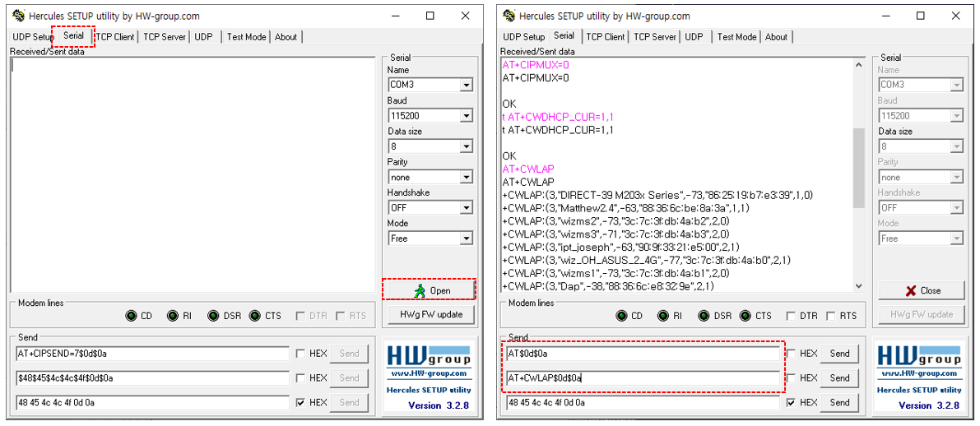Uncheck HEX for third send line, left window

click(x=300, y=402)
